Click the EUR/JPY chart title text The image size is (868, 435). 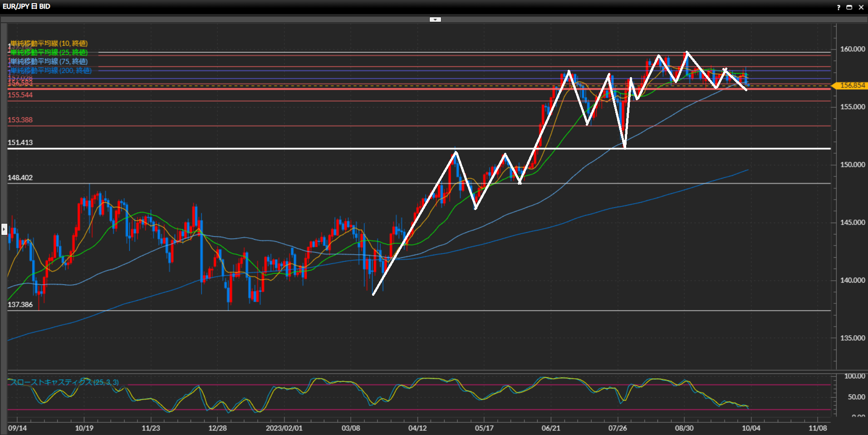[x=26, y=7]
